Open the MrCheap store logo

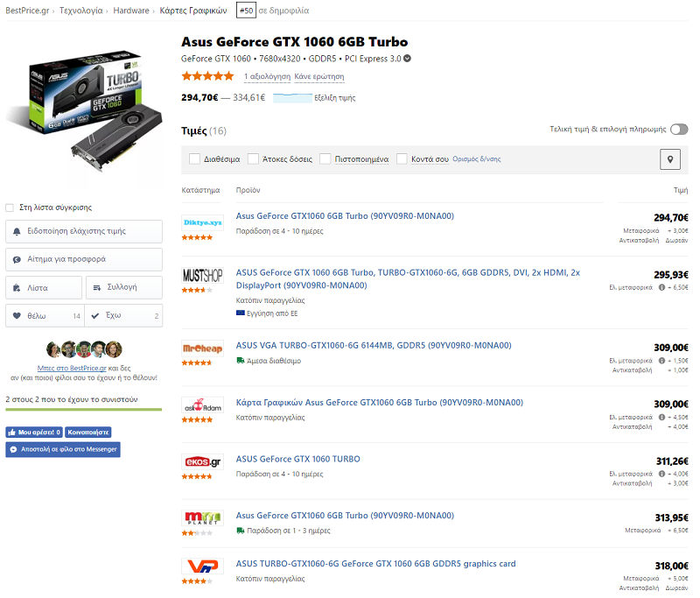pyautogui.click(x=203, y=348)
